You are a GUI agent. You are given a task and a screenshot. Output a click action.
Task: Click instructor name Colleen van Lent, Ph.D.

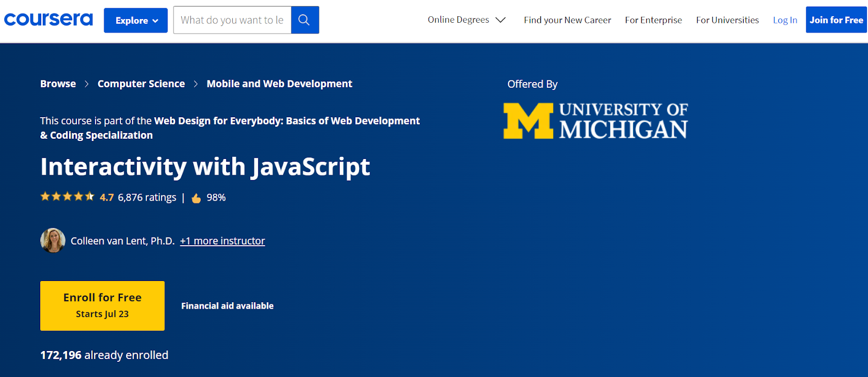pyautogui.click(x=123, y=241)
